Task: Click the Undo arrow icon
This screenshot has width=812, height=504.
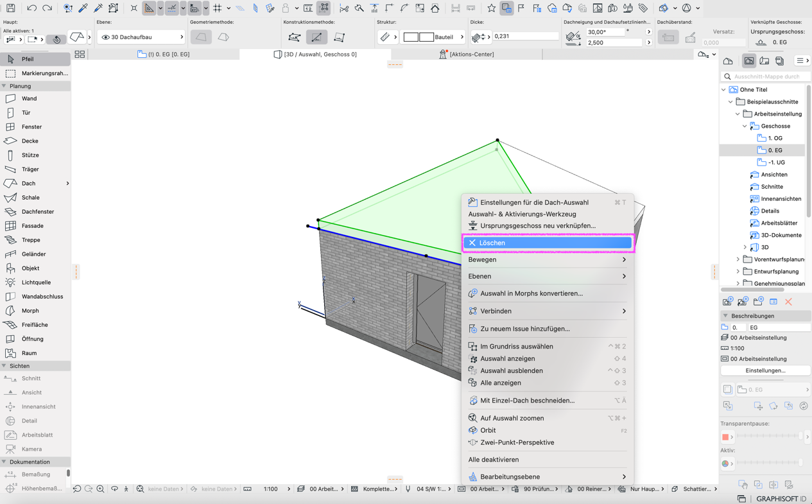Action: (31, 8)
